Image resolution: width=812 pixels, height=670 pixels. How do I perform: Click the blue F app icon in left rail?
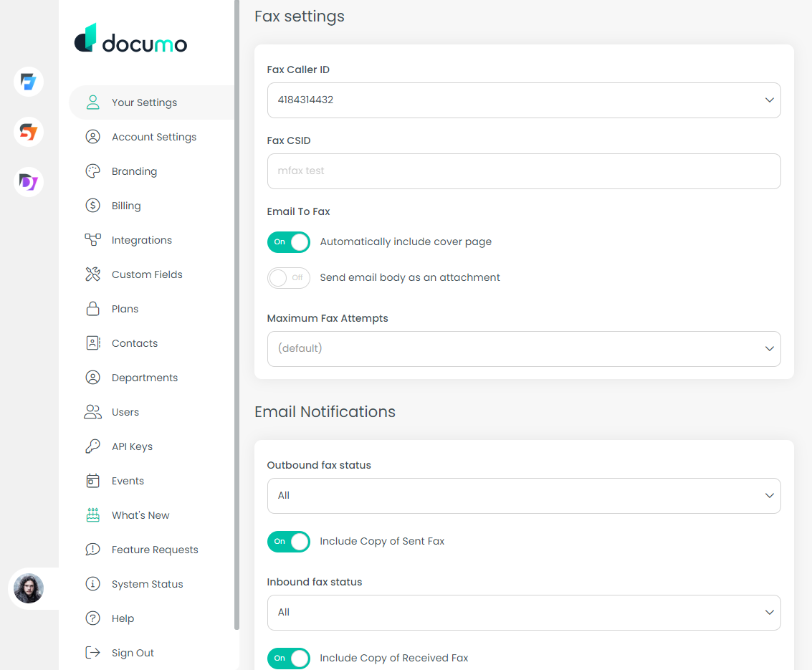coord(29,82)
